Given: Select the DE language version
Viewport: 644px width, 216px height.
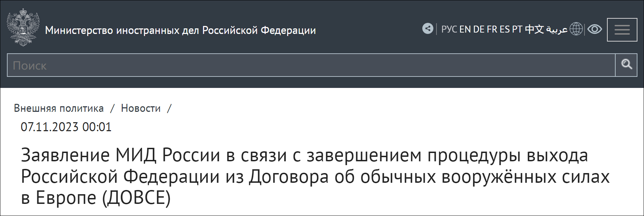Looking at the screenshot, I should (x=479, y=29).
